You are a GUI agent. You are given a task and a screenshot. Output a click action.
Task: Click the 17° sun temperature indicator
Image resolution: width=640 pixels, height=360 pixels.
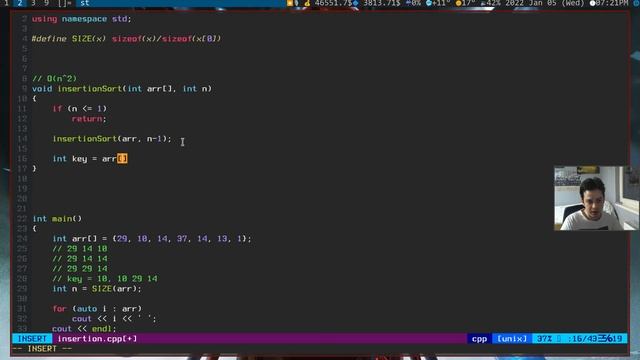[x=465, y=3]
